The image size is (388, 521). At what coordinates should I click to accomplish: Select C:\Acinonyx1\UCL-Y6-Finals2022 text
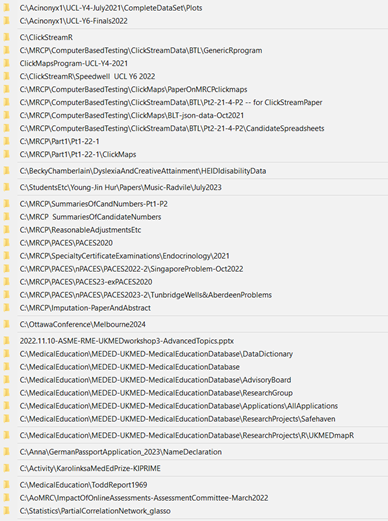pyautogui.click(x=74, y=21)
